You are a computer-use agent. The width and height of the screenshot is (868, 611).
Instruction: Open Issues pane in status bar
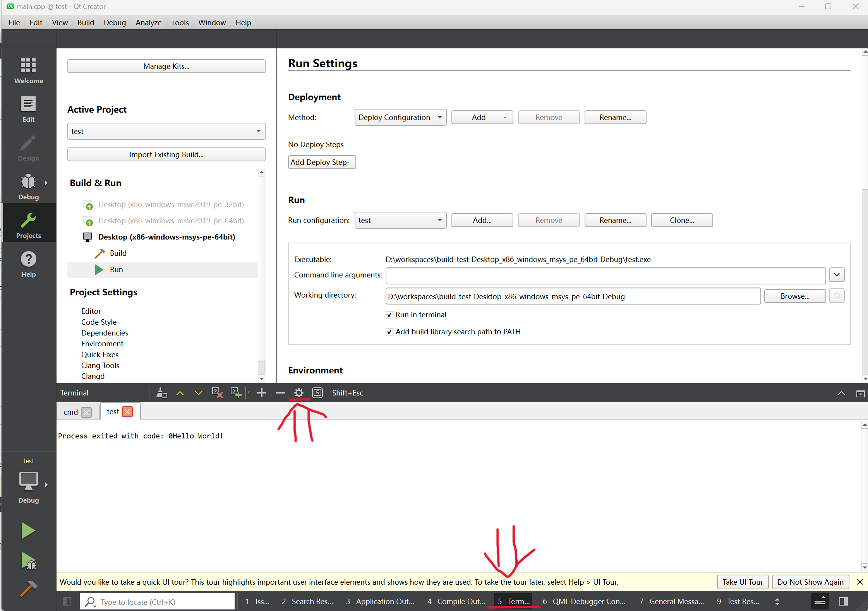point(258,601)
